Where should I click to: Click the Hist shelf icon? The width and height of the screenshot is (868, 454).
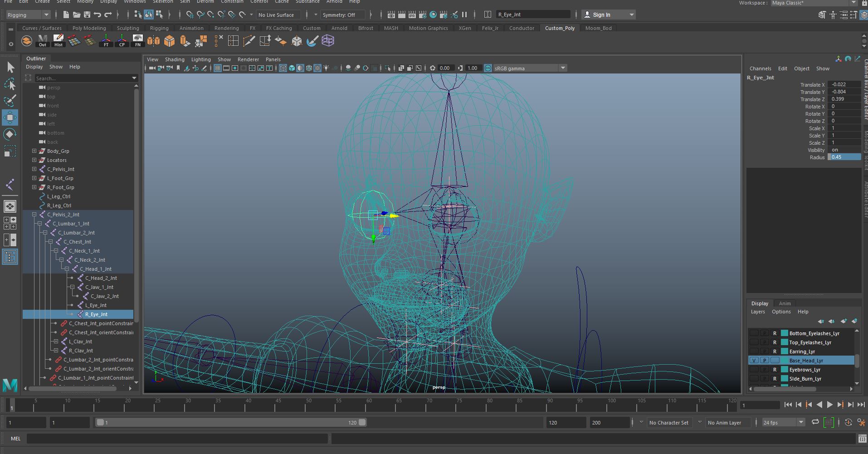(x=59, y=41)
